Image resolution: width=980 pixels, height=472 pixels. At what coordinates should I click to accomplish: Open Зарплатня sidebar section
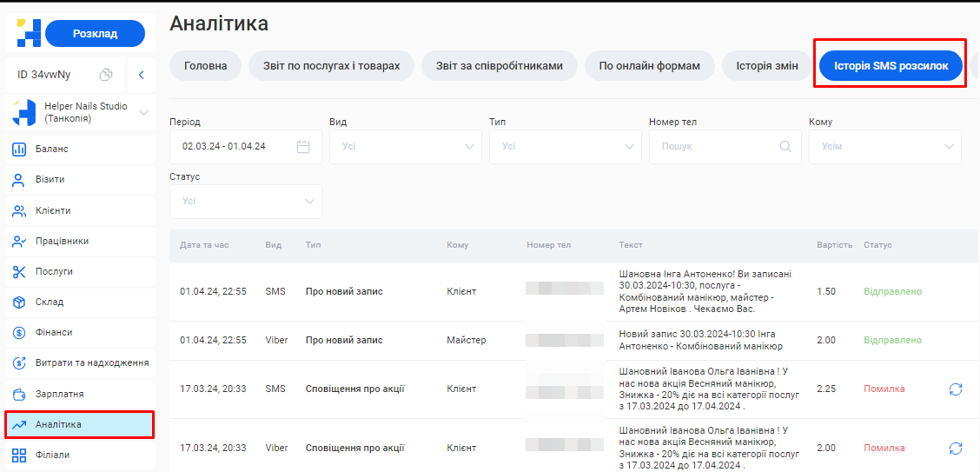[x=59, y=394]
